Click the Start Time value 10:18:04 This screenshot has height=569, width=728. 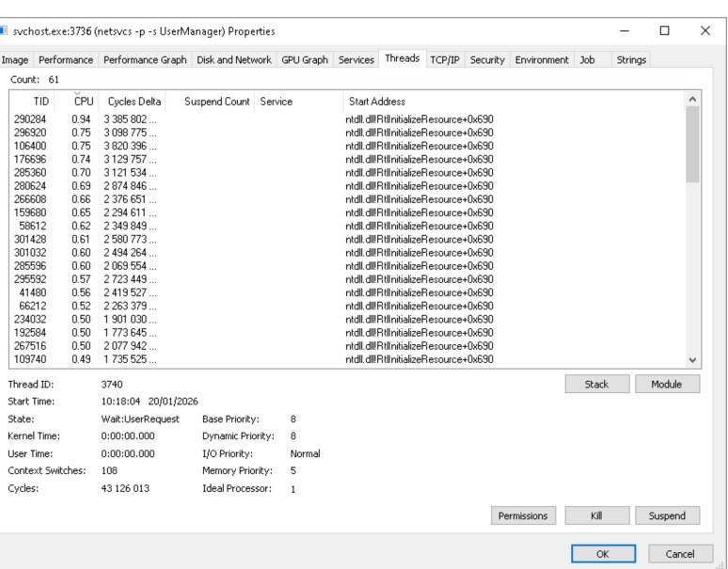click(x=120, y=402)
